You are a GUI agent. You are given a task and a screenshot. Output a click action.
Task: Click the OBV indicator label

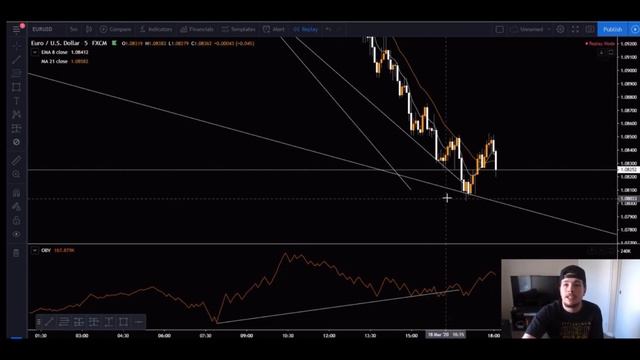(x=46, y=250)
